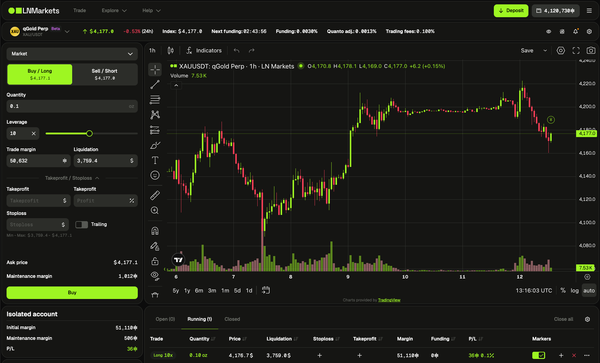This screenshot has width=600, height=363.
Task: Redo the last chart action
Action: click(x=251, y=50)
